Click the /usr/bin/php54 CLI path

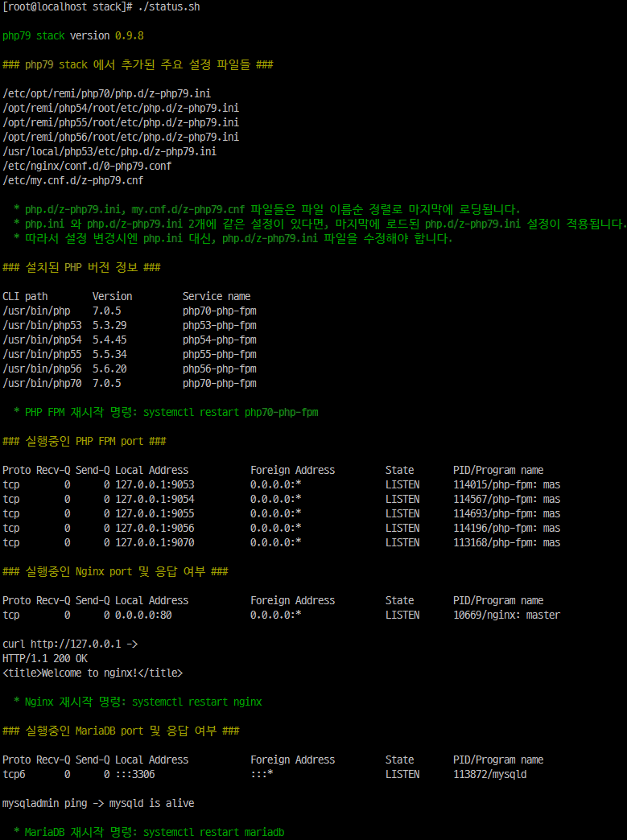(x=42, y=340)
